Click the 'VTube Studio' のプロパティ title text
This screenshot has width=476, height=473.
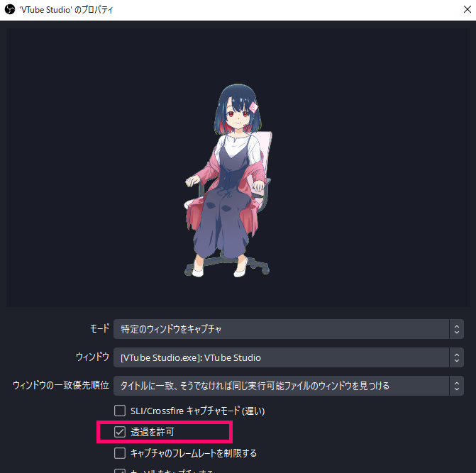point(66,10)
